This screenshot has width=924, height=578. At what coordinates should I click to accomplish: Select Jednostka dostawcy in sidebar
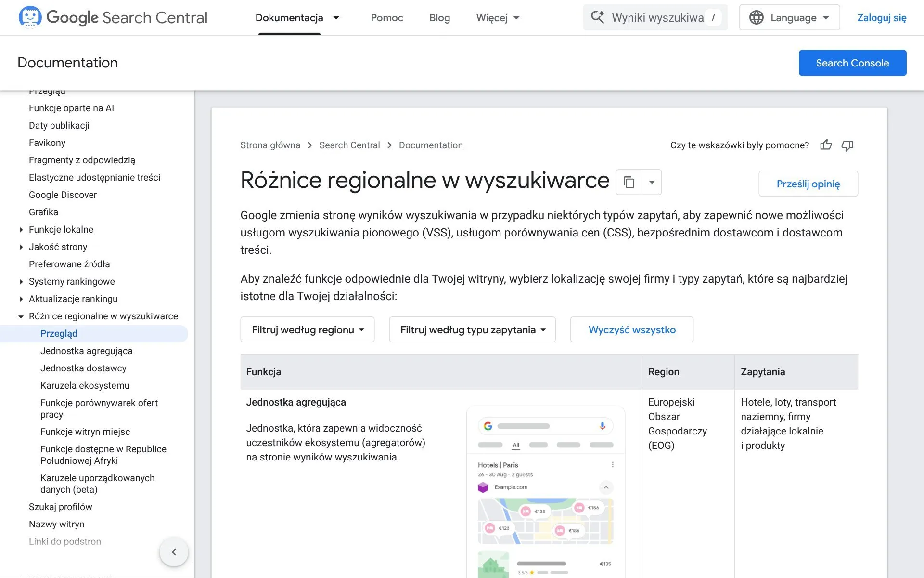coord(83,368)
